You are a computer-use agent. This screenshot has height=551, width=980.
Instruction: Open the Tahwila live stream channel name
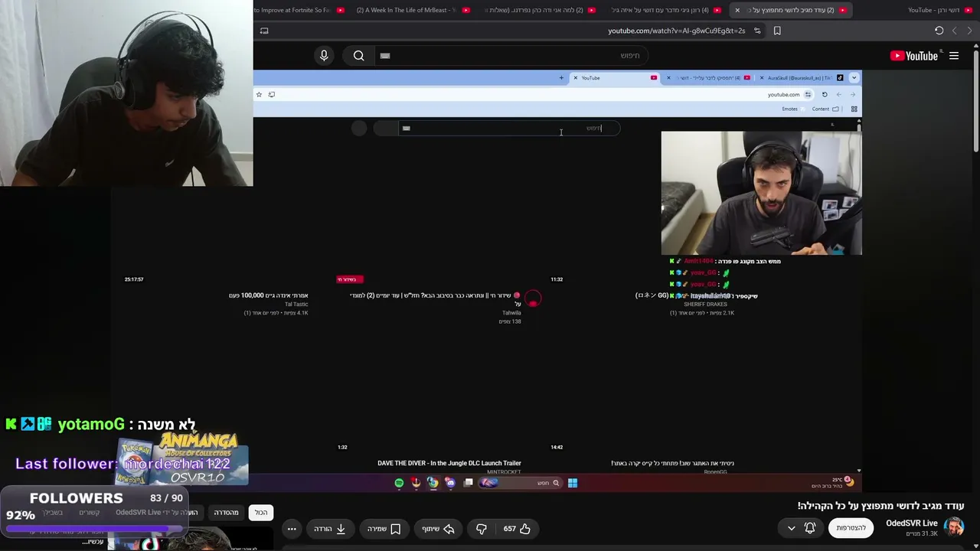coord(511,313)
